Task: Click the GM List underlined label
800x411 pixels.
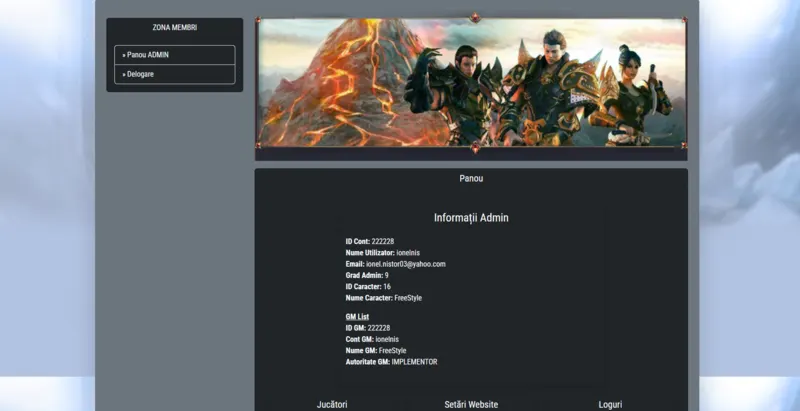Action: click(x=357, y=317)
